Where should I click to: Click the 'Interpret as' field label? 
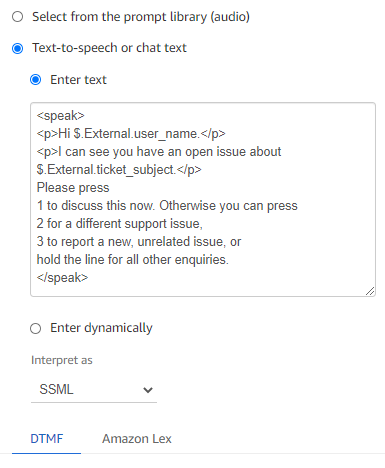pyautogui.click(x=62, y=360)
